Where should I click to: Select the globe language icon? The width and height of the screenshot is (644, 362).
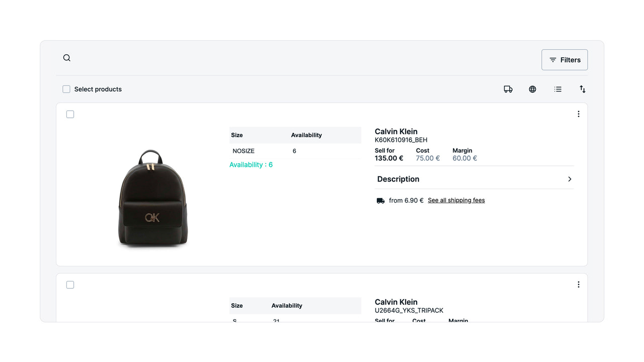(532, 89)
